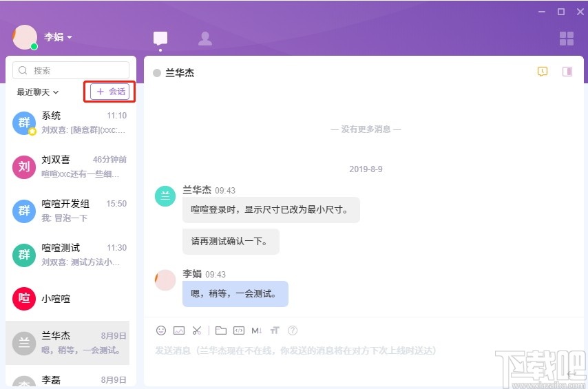
Task: Click the 喧 avatar of 小喧喧
Action: pyautogui.click(x=24, y=299)
